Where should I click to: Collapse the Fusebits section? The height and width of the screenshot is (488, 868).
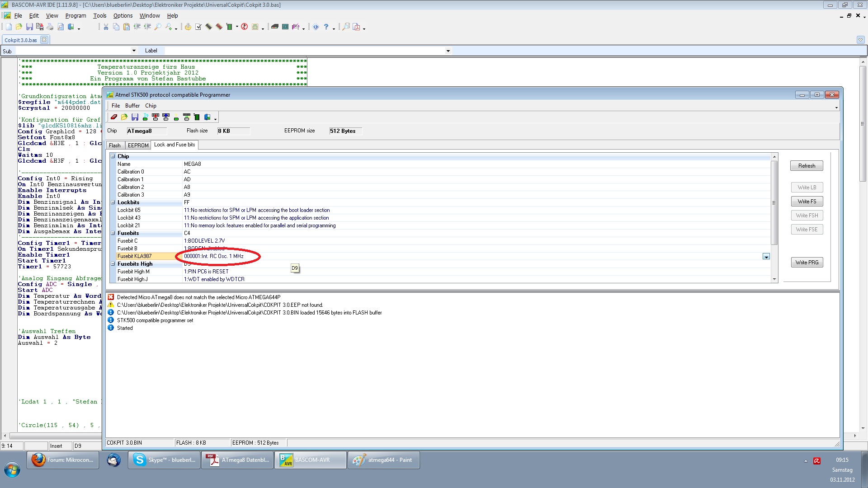tap(113, 233)
